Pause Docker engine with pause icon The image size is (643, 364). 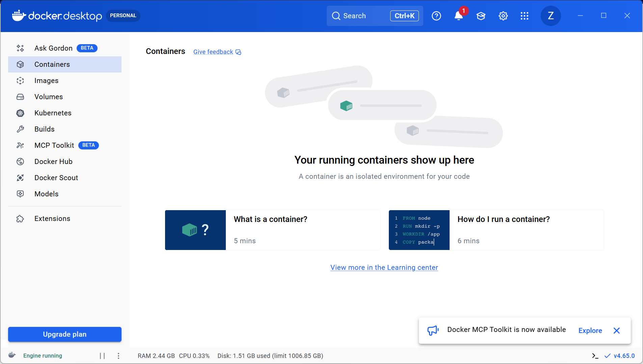click(x=102, y=356)
